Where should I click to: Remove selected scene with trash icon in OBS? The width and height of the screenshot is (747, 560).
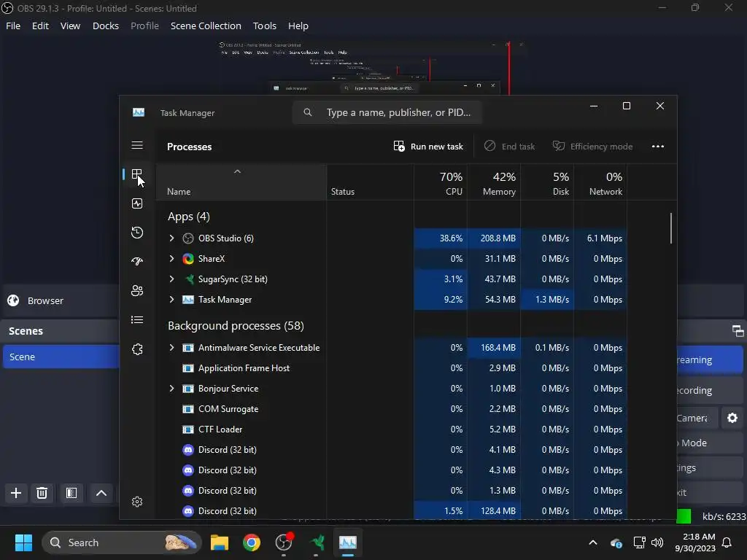(x=42, y=493)
